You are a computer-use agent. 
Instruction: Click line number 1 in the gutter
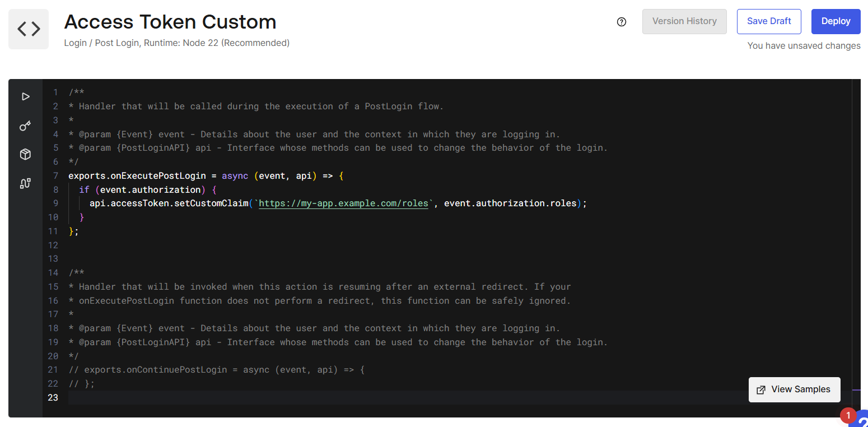click(55, 92)
